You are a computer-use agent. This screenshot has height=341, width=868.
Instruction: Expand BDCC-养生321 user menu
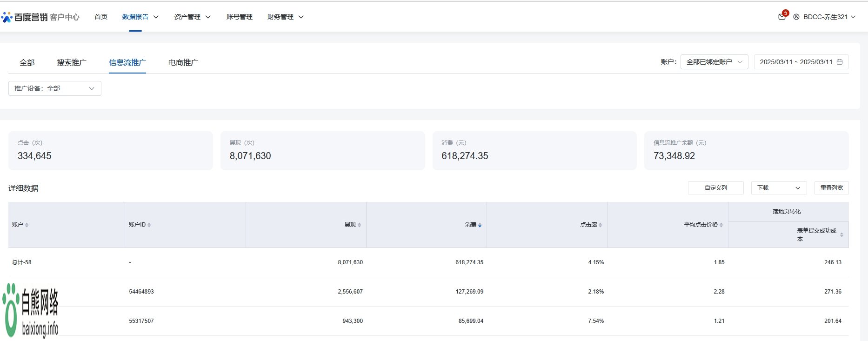(825, 17)
